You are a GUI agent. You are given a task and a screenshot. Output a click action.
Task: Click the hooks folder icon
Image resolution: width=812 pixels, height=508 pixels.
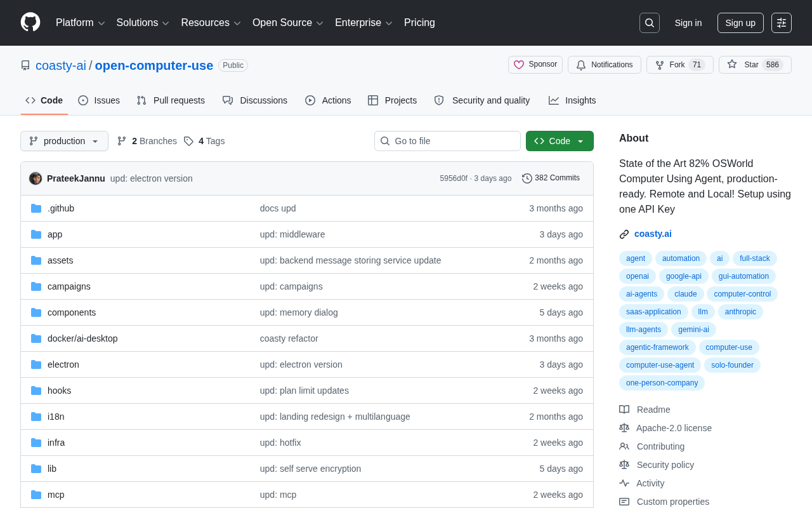click(36, 391)
